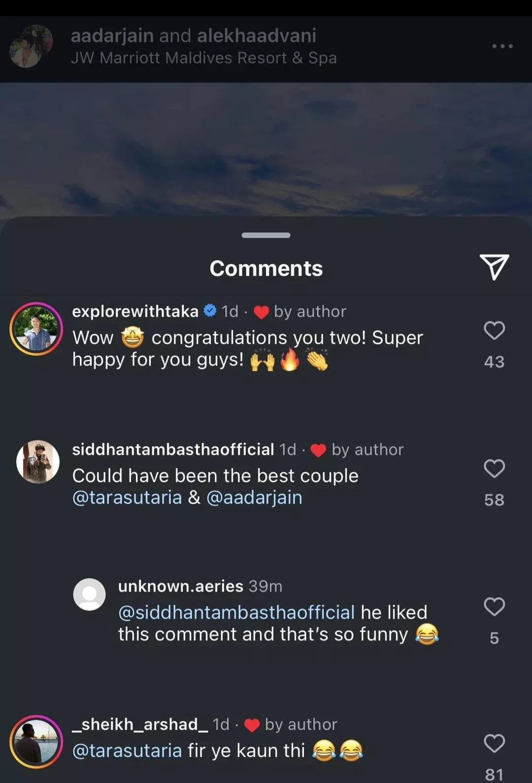Open explorewithtaka's profile picture story
Screen dimensions: 532x783
(36, 329)
